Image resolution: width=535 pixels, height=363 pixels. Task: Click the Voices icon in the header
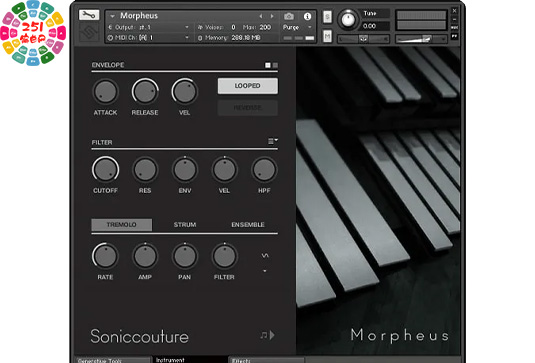(200, 27)
